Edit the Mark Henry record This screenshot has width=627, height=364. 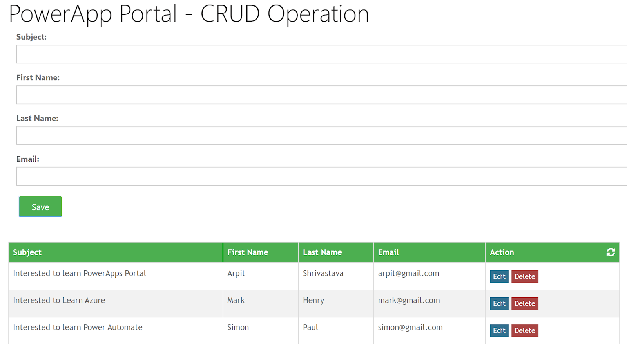click(499, 303)
